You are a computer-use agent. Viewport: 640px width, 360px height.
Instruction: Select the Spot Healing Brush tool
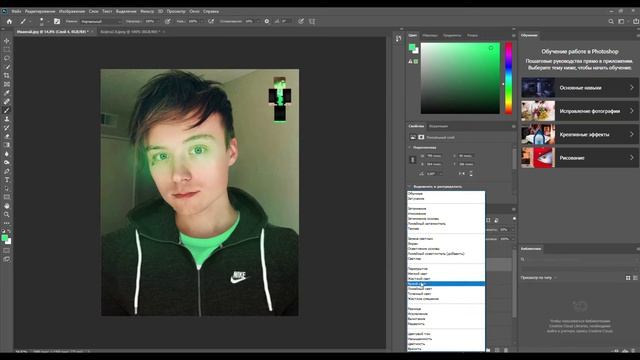pos(7,101)
